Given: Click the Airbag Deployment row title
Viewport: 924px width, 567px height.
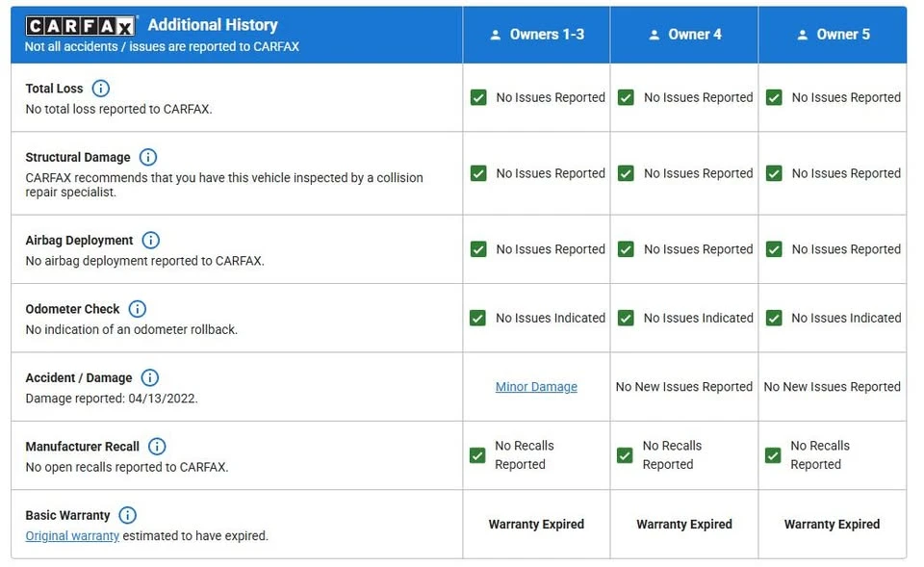Looking at the screenshot, I should pos(79,241).
